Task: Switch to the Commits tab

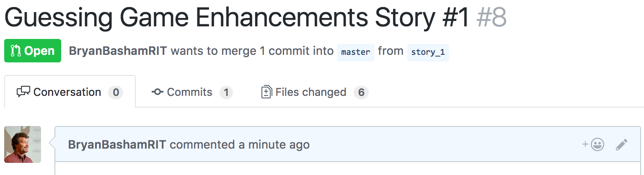Action: pos(192,92)
